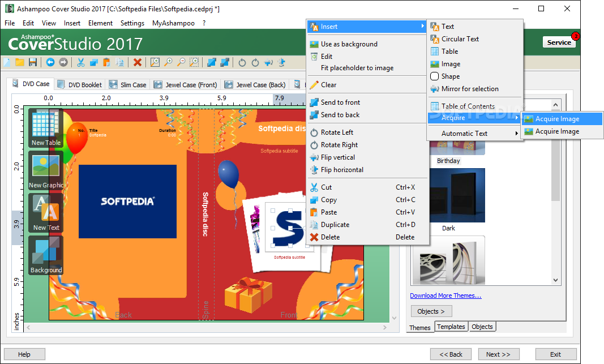Click the << Back button

coord(451,354)
